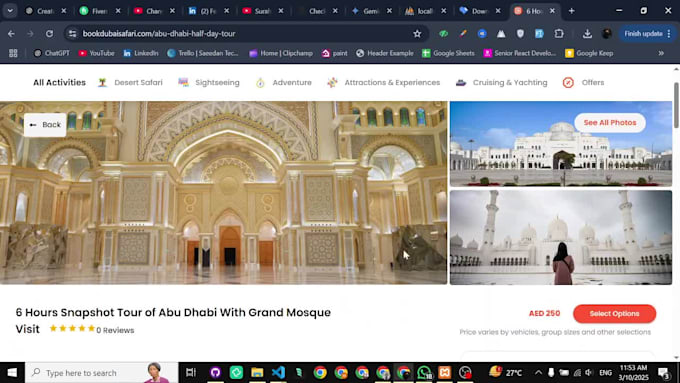Open the tab search dropdown arrow
This screenshot has height=383, width=680.
10,11
